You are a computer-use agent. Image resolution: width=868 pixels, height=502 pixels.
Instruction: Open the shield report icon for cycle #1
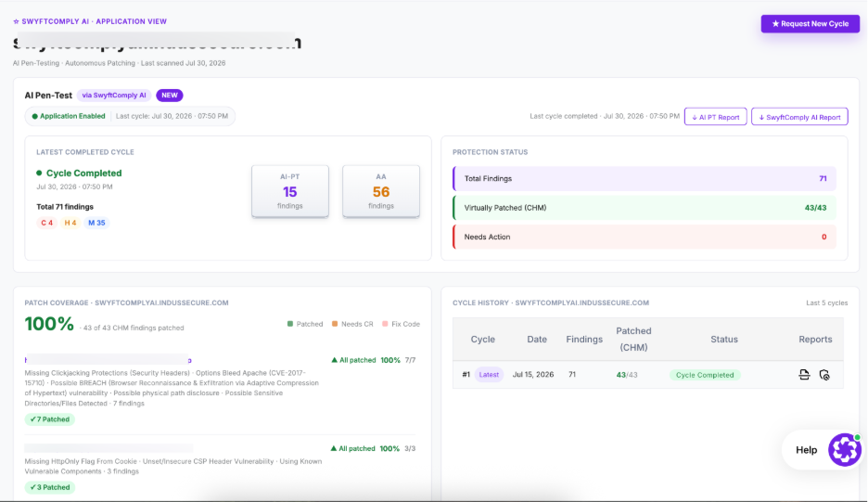coord(824,375)
